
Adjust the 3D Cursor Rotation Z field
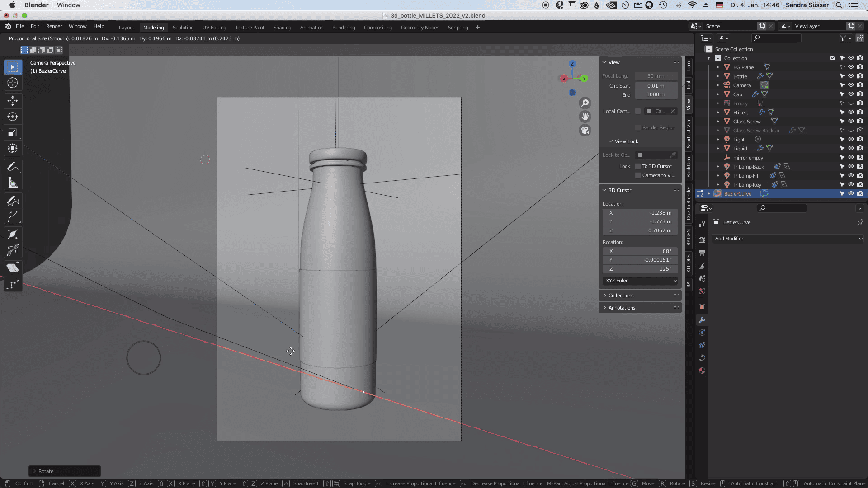click(640, 269)
